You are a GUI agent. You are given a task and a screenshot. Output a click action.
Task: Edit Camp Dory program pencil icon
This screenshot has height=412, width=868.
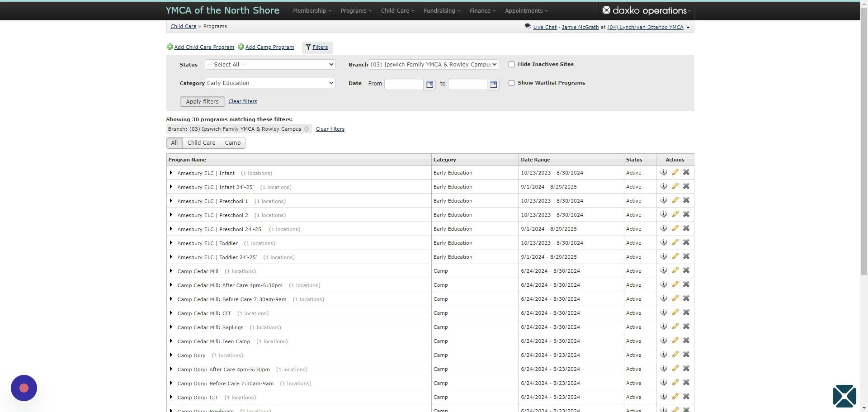pos(675,355)
